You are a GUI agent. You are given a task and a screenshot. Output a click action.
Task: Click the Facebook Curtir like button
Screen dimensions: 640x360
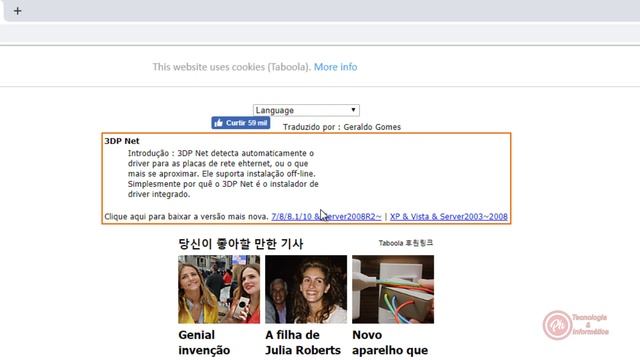[x=241, y=123]
